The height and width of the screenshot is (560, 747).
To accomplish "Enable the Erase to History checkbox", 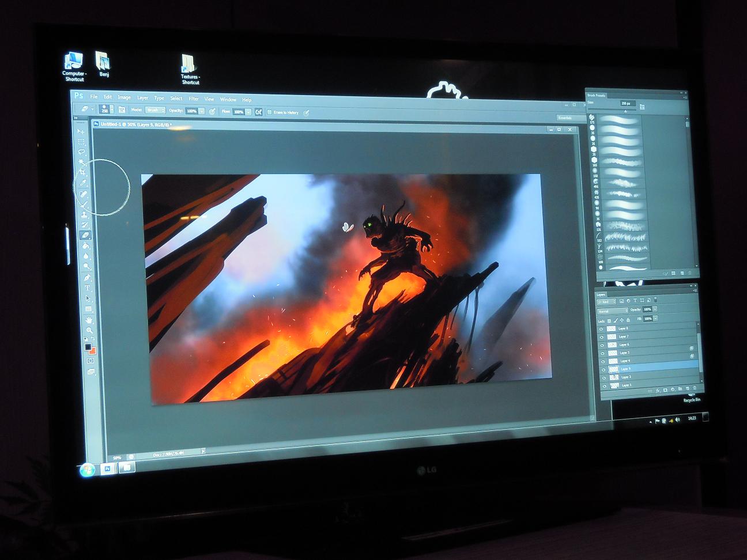I will pos(269,112).
